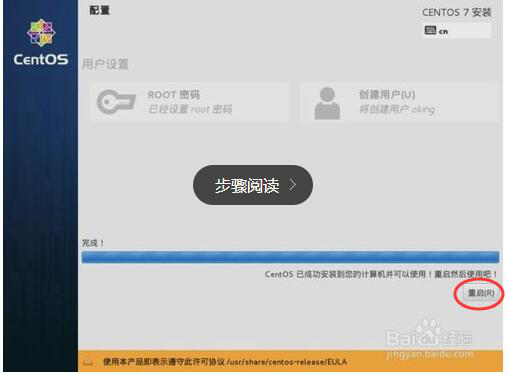
Task: Click the 重启(R) reboot button
Action: [480, 293]
